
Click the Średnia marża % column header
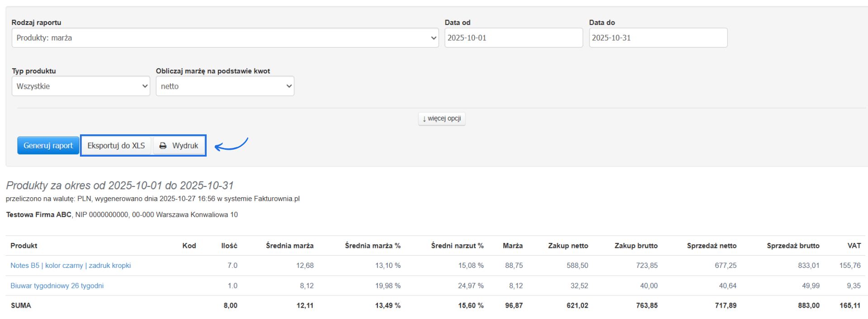point(373,246)
